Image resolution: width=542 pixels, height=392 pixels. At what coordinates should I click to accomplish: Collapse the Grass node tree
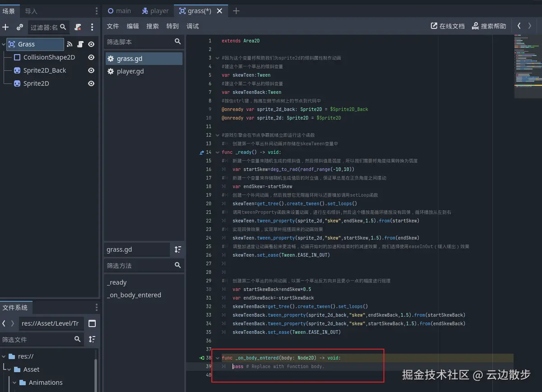coord(4,44)
